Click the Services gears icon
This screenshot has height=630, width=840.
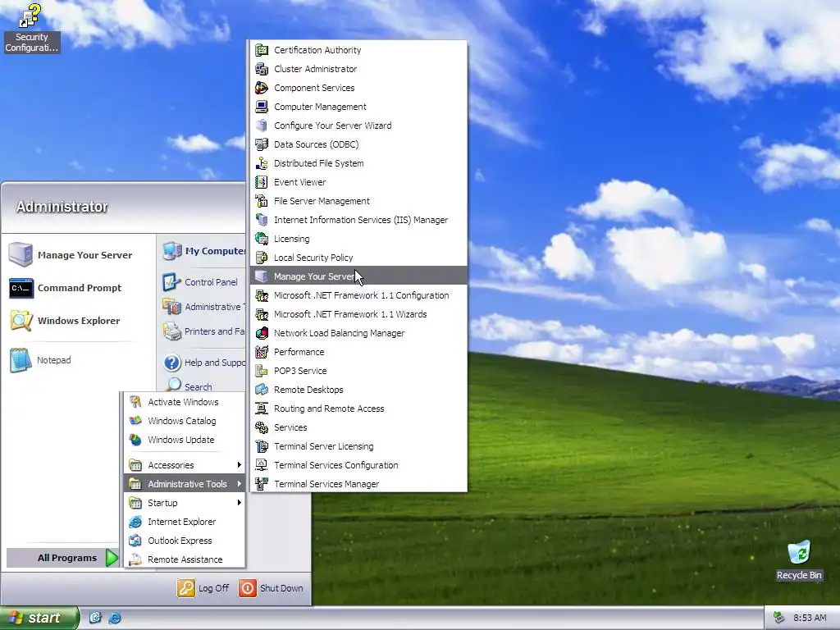coord(262,427)
